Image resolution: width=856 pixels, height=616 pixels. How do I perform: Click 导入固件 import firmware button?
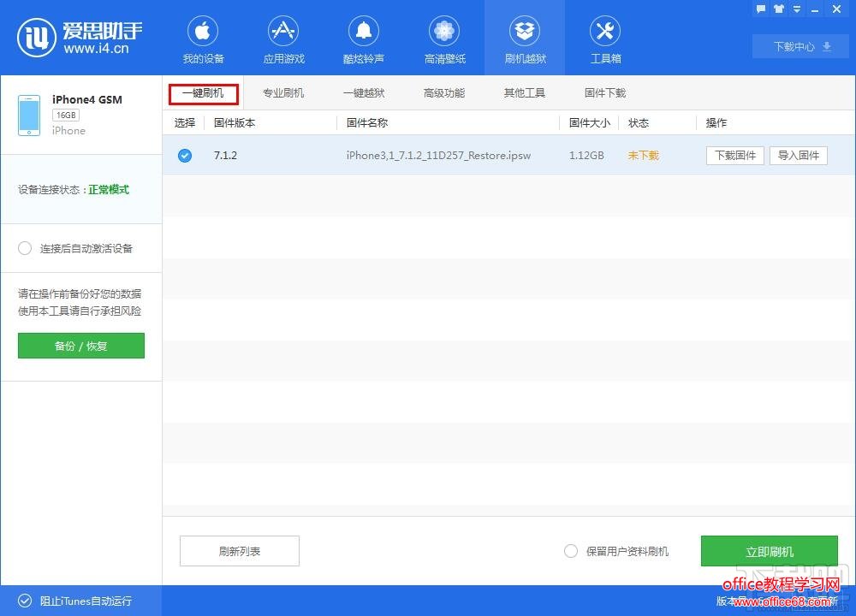[x=798, y=156]
